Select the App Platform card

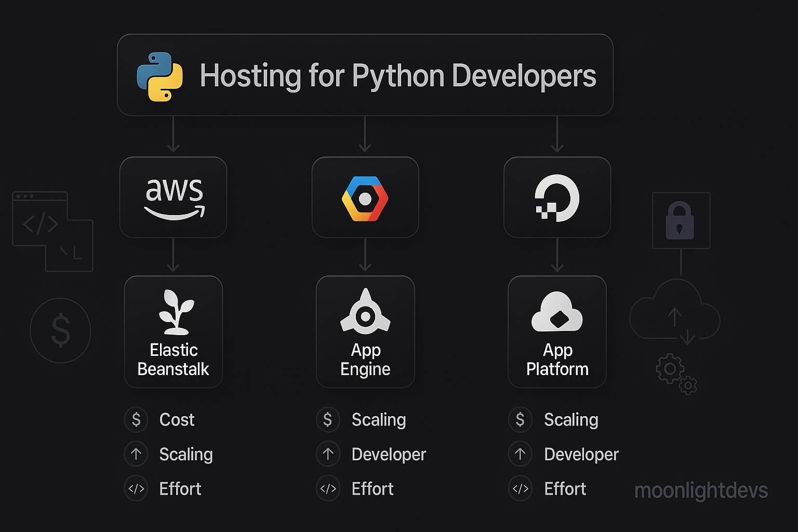[x=557, y=331]
